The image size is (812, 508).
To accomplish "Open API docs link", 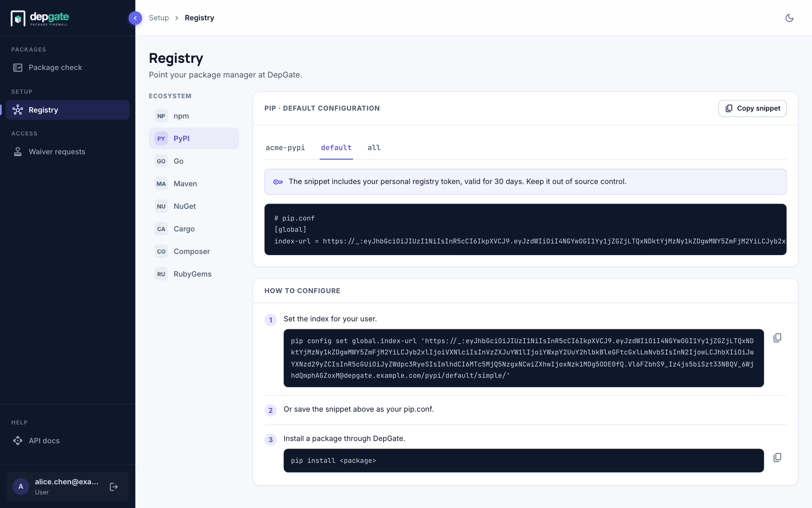I will (x=68, y=441).
